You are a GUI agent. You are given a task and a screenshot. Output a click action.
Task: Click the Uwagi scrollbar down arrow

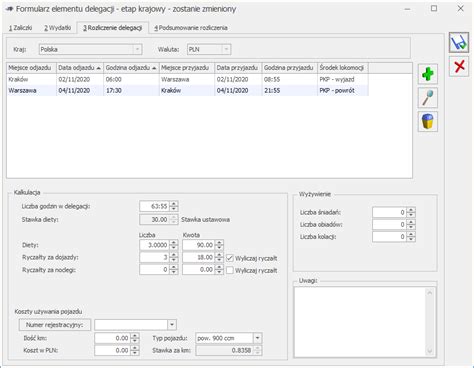click(429, 351)
